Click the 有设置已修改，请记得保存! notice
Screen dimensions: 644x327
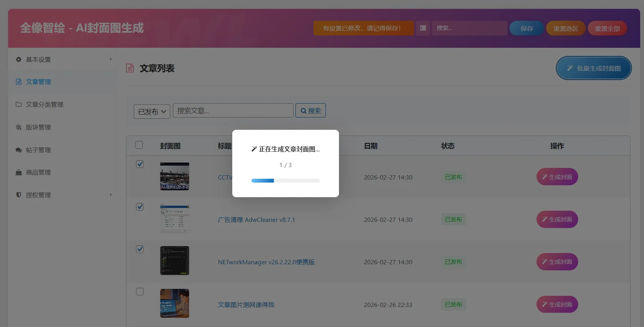click(x=364, y=28)
